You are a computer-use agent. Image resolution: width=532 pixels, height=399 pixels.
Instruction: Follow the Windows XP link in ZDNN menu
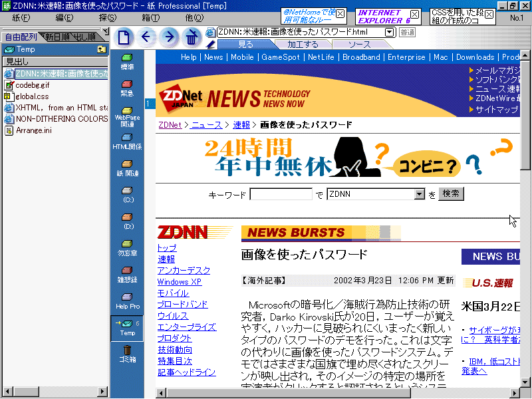coord(179,282)
